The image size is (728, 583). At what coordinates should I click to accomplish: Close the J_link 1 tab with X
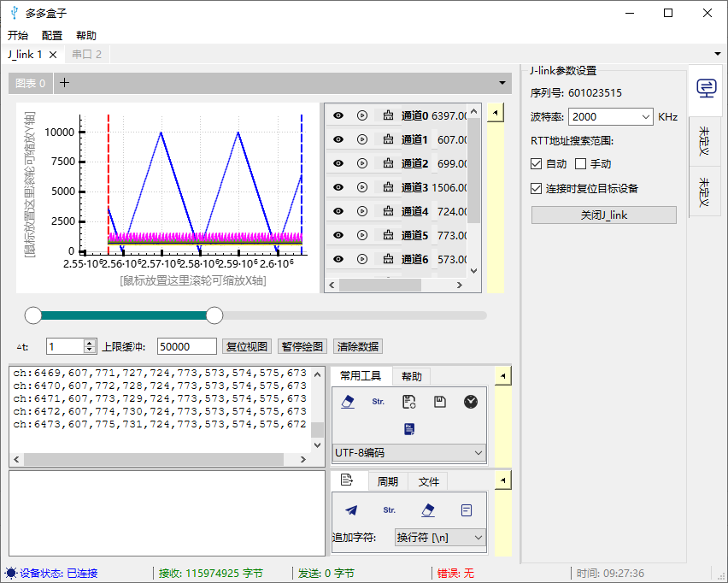[53, 55]
